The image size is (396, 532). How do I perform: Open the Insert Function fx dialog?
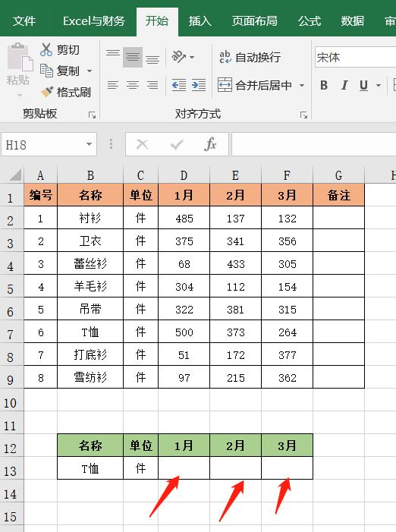point(210,144)
